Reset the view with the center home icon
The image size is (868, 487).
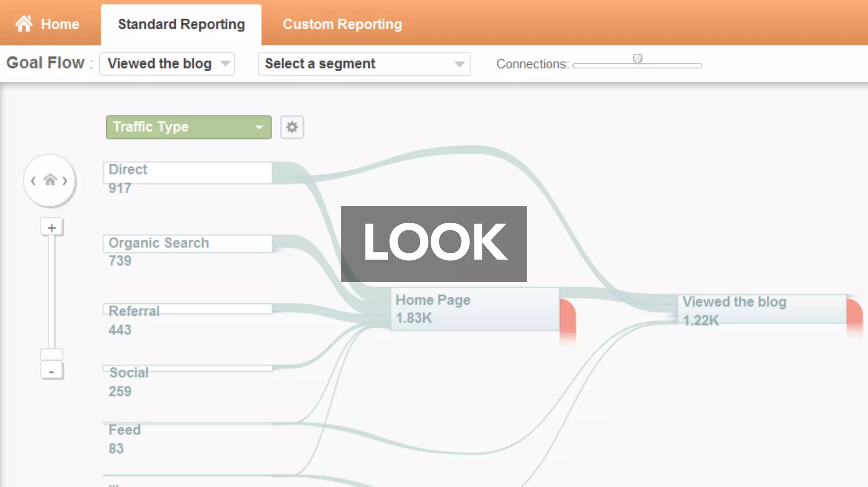point(50,180)
